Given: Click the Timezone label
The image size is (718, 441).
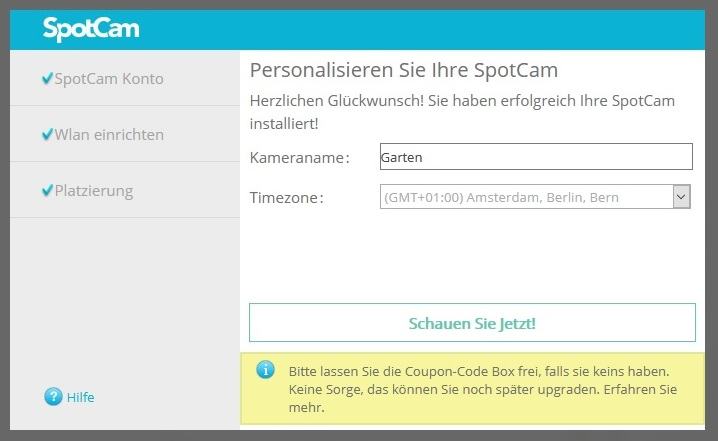Looking at the screenshot, I should click(x=287, y=197).
